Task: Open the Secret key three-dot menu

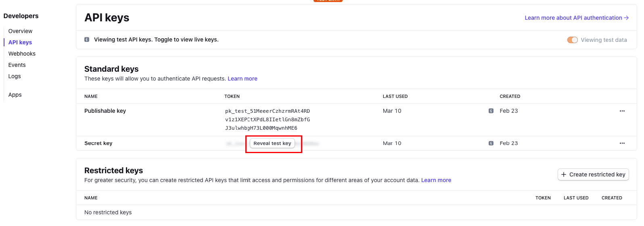Action: click(622, 143)
